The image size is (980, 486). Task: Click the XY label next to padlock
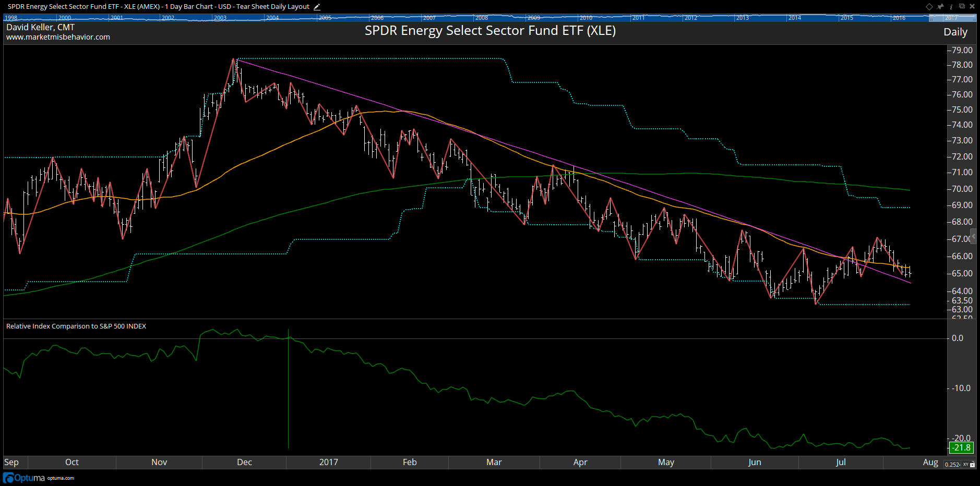[x=966, y=464]
